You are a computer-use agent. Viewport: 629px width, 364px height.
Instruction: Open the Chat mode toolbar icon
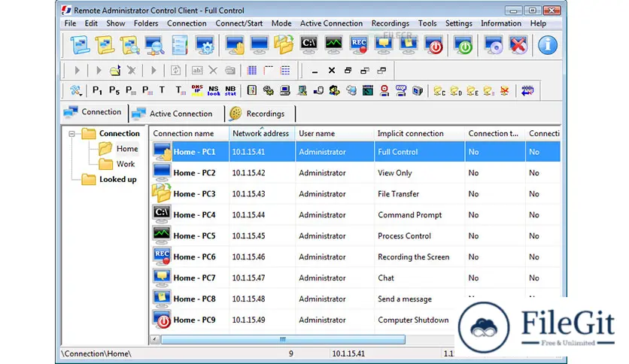pyautogui.click(x=384, y=45)
